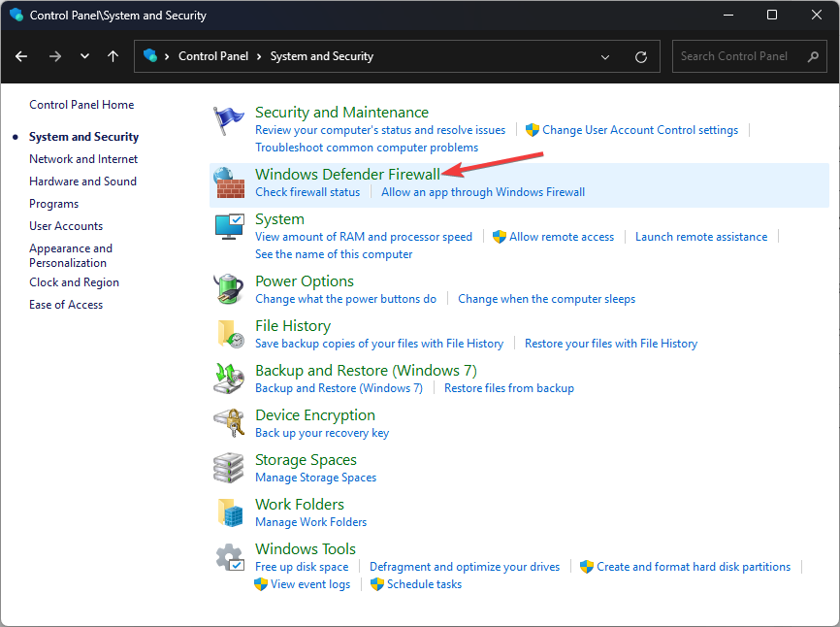Image resolution: width=840 pixels, height=627 pixels.
Task: Click inside the Search Control Panel field
Action: pos(737,55)
